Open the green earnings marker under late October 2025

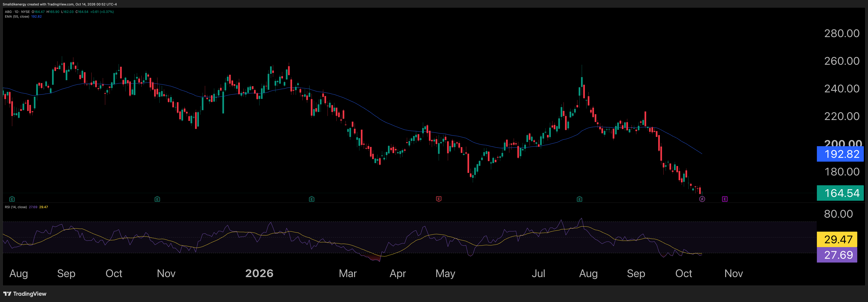[x=157, y=199]
